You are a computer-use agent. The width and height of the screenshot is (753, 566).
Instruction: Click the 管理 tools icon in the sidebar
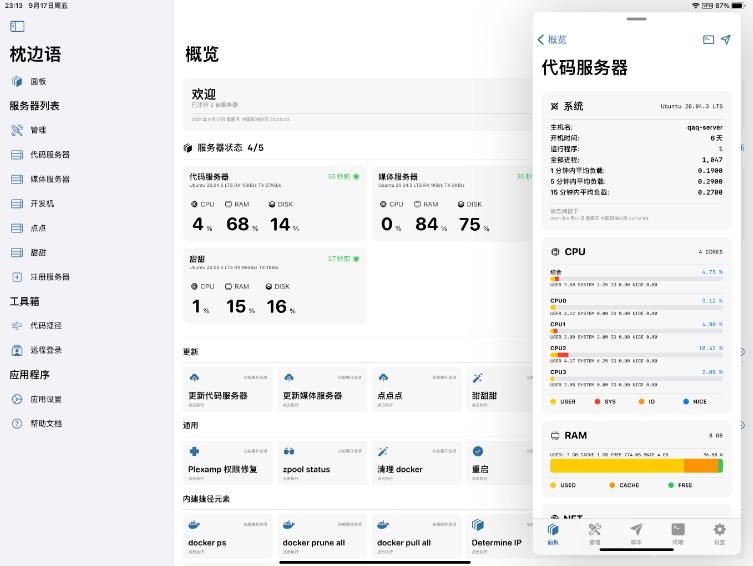(x=17, y=130)
